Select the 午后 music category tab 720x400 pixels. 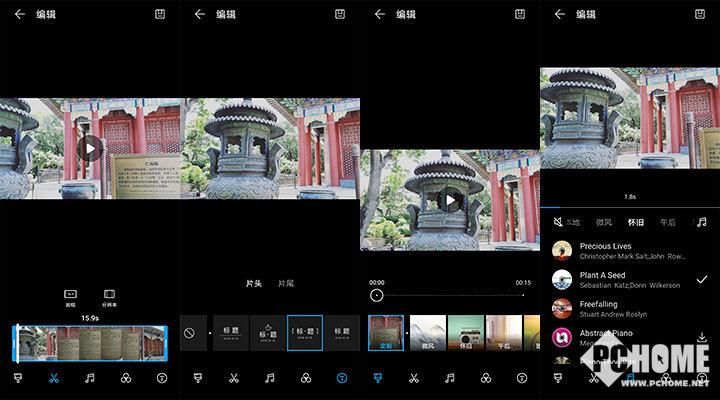click(668, 222)
